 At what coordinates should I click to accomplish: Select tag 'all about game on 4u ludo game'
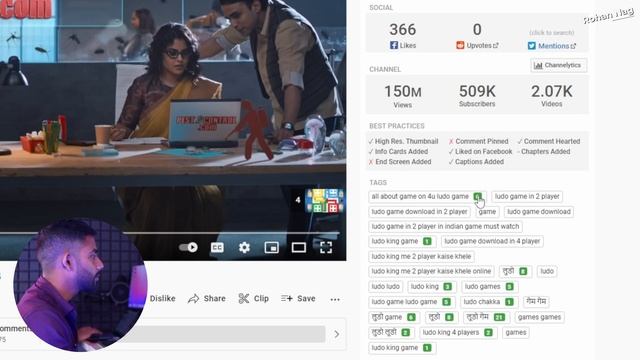coord(427,196)
